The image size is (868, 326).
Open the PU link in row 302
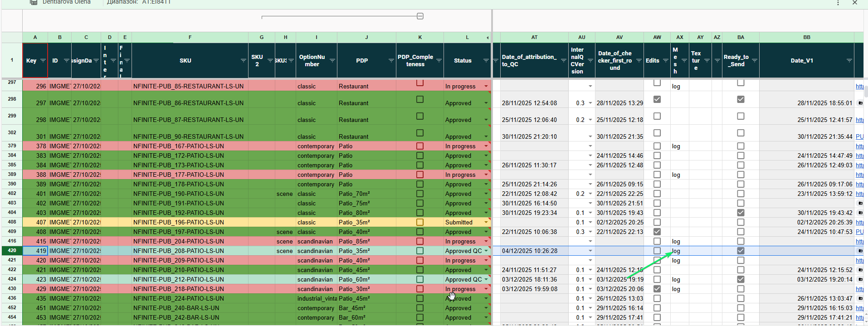pos(859,136)
